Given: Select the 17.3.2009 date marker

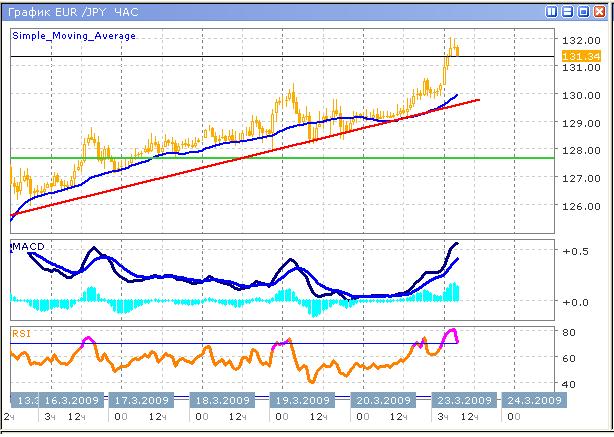Looking at the screenshot, I should point(138,396).
